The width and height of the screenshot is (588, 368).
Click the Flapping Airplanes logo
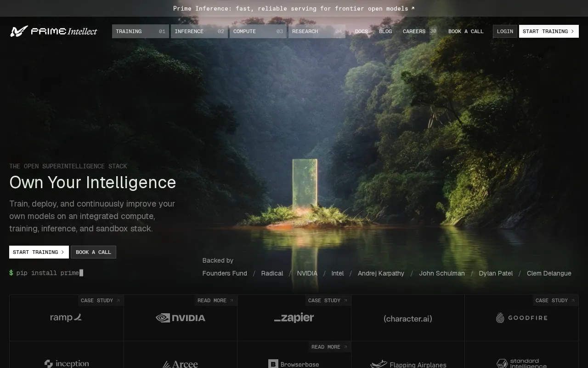point(408,364)
